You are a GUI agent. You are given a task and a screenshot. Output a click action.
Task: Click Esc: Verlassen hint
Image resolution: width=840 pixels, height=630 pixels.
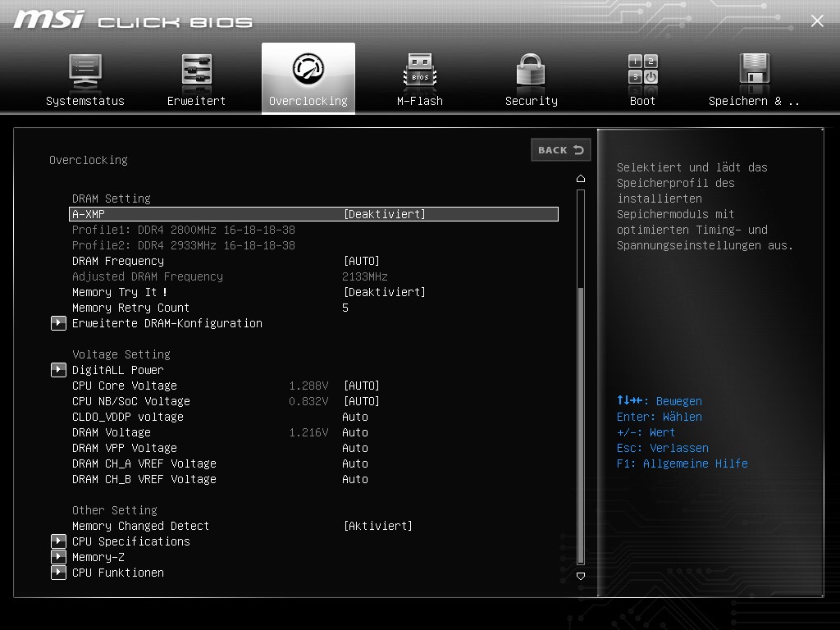coord(663,448)
